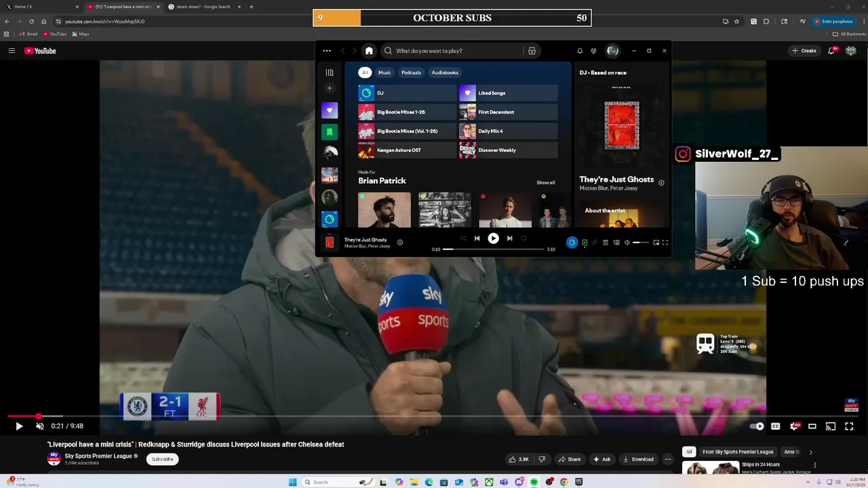Open Spotify three-dot menu
868x488 pixels.
tap(327, 51)
